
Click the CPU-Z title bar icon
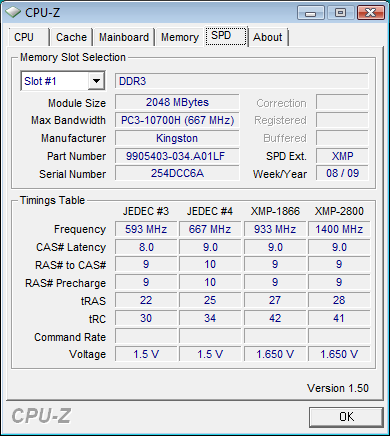click(x=13, y=13)
